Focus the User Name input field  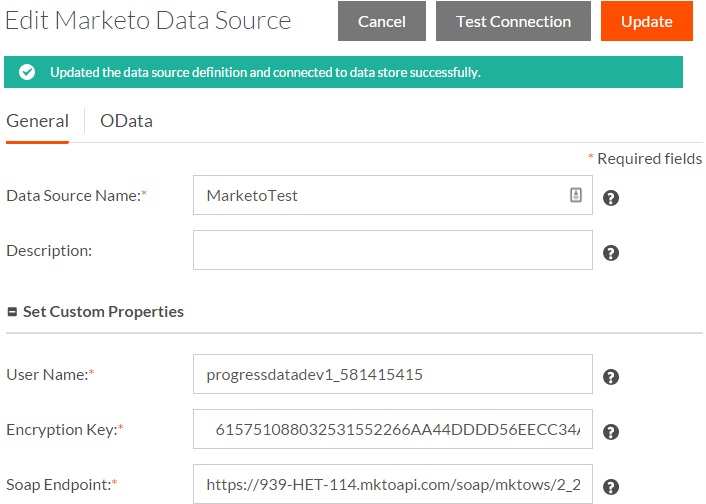pyautogui.click(x=393, y=374)
